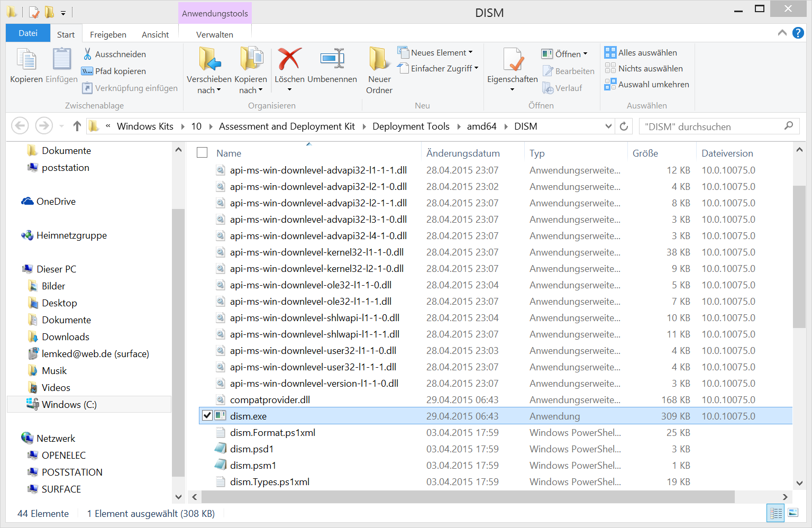The image size is (812, 528).
Task: Switch to the Ansicht tab
Action: point(156,34)
